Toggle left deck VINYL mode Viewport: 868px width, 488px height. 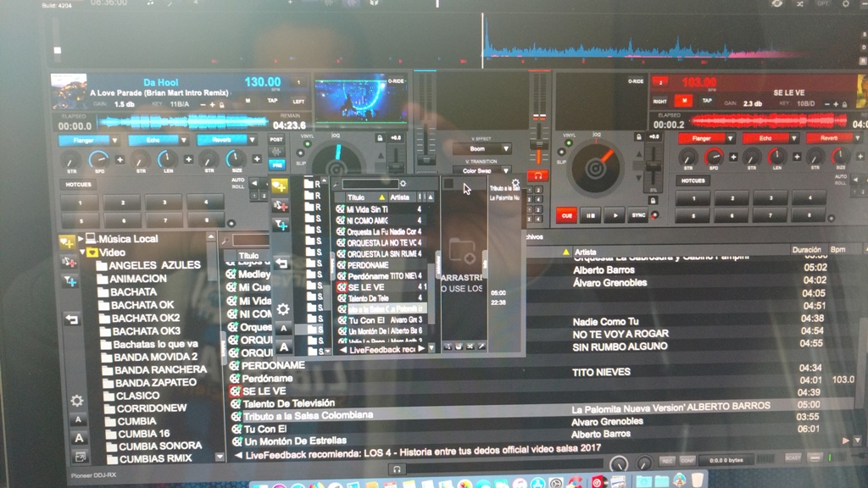click(307, 144)
